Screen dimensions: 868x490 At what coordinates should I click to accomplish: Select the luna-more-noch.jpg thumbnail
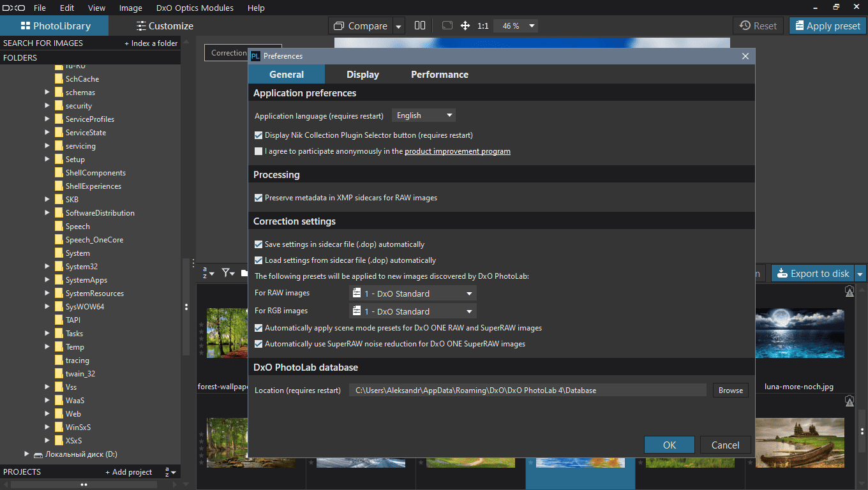coord(799,334)
